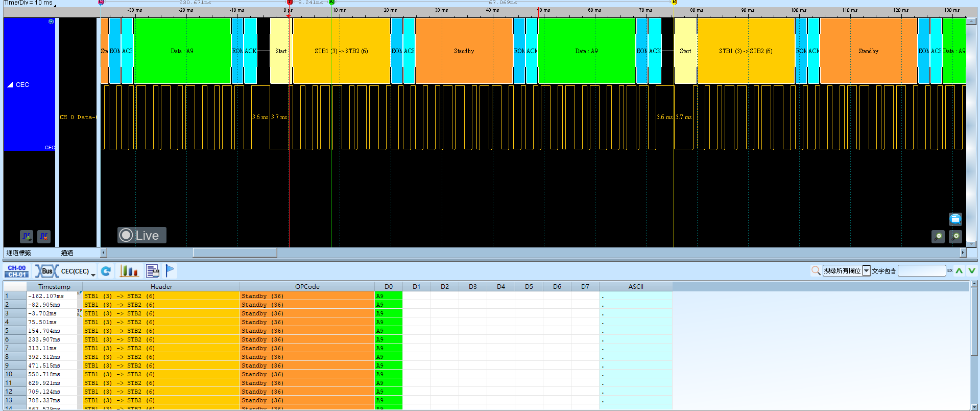Click the Timestamp column header
The image size is (980, 411).
click(x=54, y=287)
